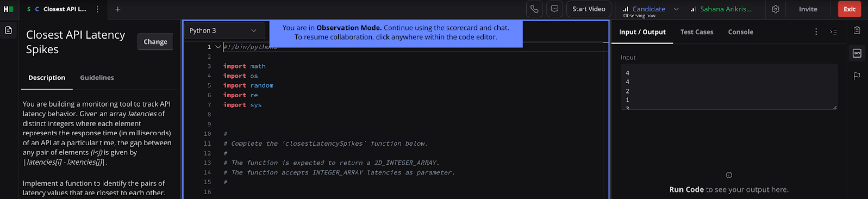Open tab options three-dot menu
Viewport: 868px width, 199px height.
point(97,9)
